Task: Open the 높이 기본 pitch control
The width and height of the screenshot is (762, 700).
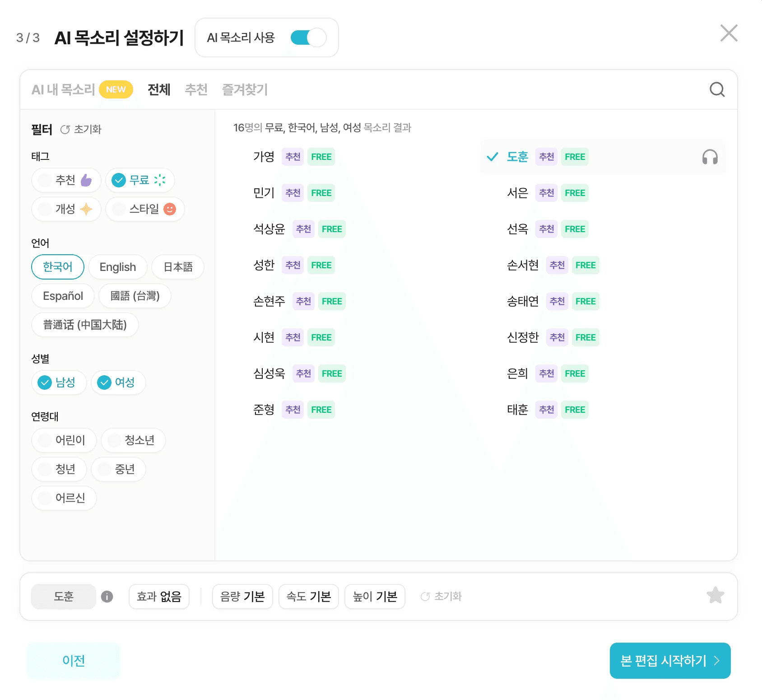Action: 375,597
